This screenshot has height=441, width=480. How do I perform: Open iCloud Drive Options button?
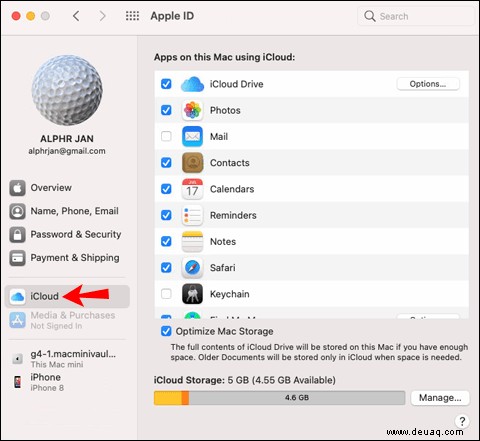(428, 84)
